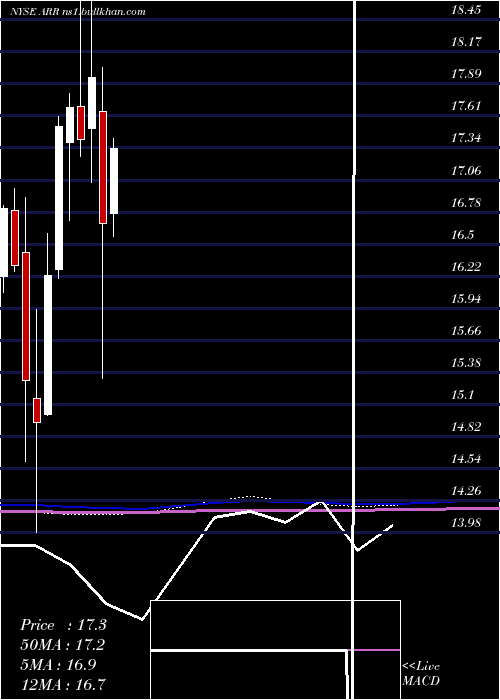Click the tallest red candlestick body near 16.22
The width and height of the screenshot is (500, 700).
pos(26,317)
